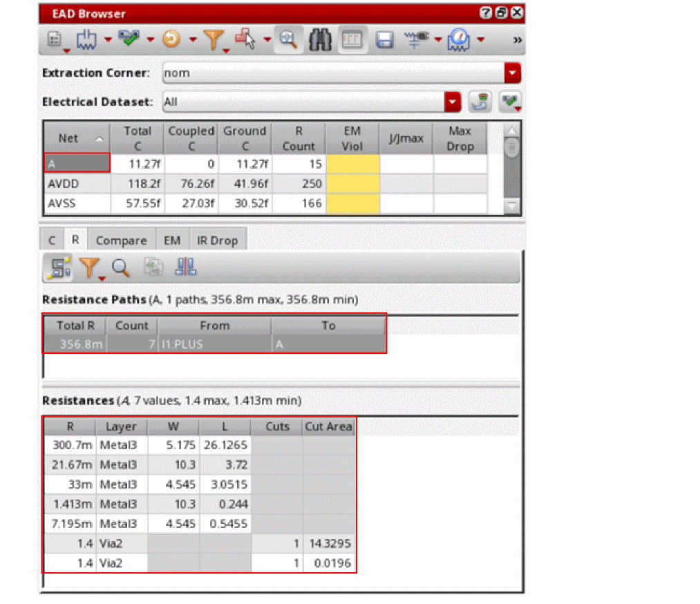Click the gauge meter analysis icon

[x=459, y=39]
